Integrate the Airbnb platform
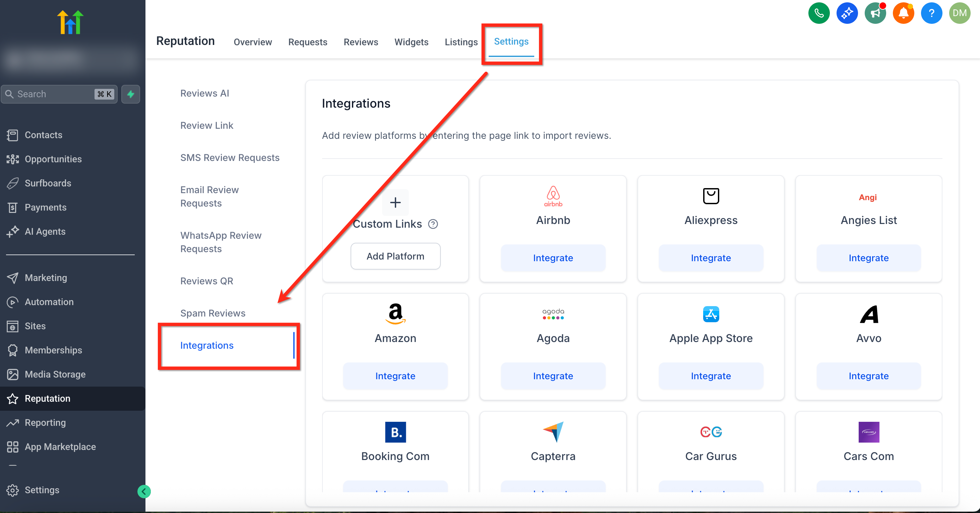The height and width of the screenshot is (513, 980). 553,258
